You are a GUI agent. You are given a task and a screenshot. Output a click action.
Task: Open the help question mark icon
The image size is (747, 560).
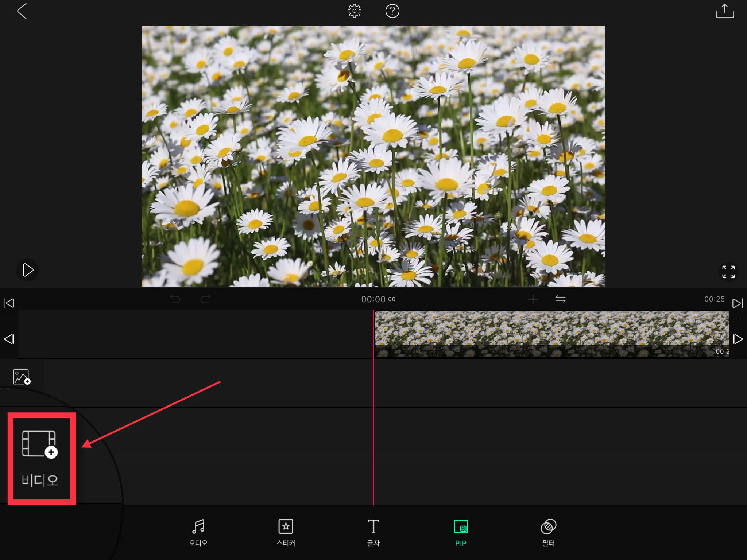pos(392,11)
